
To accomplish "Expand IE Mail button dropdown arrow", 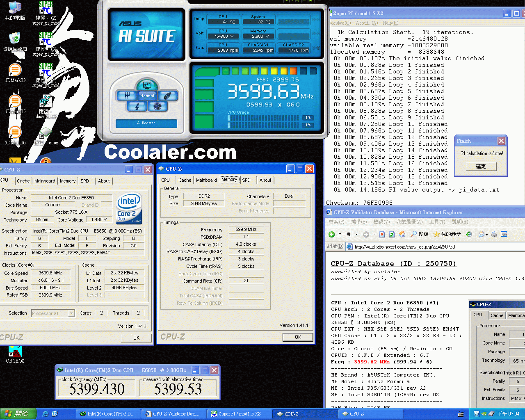I will tap(487, 235).
